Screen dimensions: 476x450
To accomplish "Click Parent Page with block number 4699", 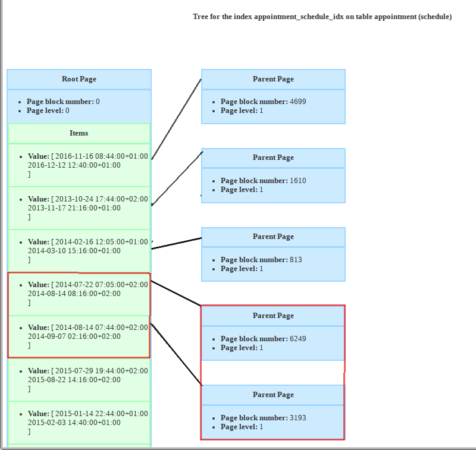I will pos(273,96).
